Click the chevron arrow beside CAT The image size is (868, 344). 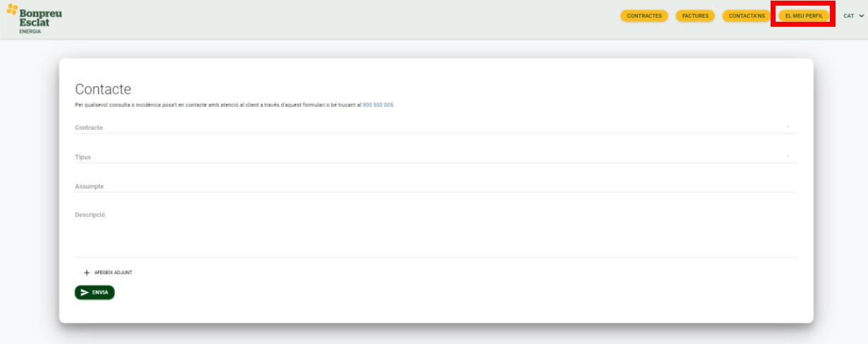point(861,16)
